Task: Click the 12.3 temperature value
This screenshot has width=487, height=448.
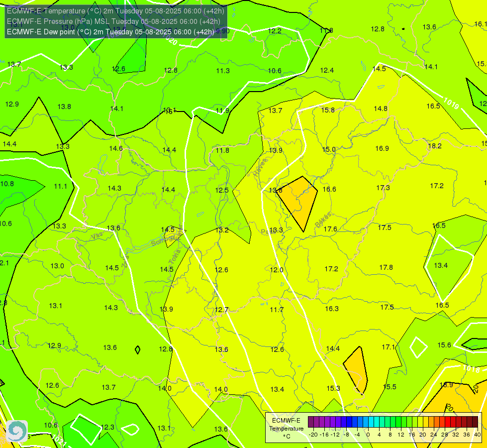Action: click(107, 427)
